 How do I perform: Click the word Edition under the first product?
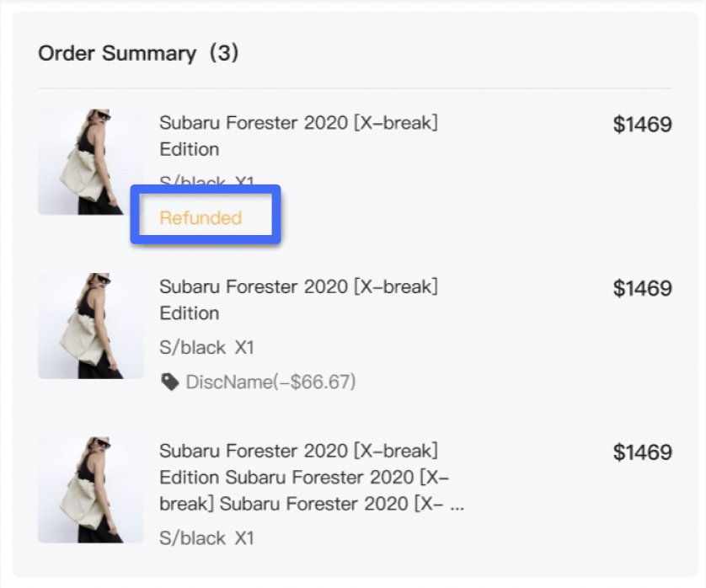[x=190, y=149]
